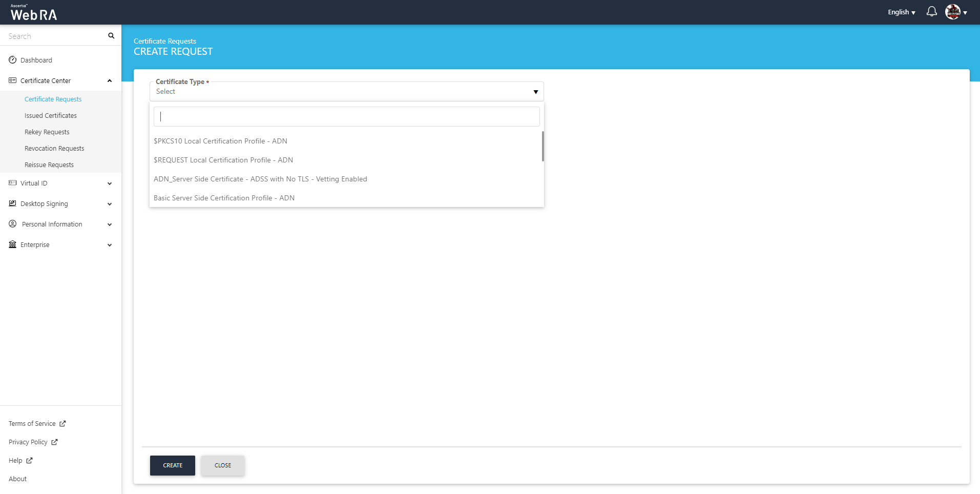Open Reissue Requests in sidebar
Screen dimensions: 980x494
coord(49,164)
